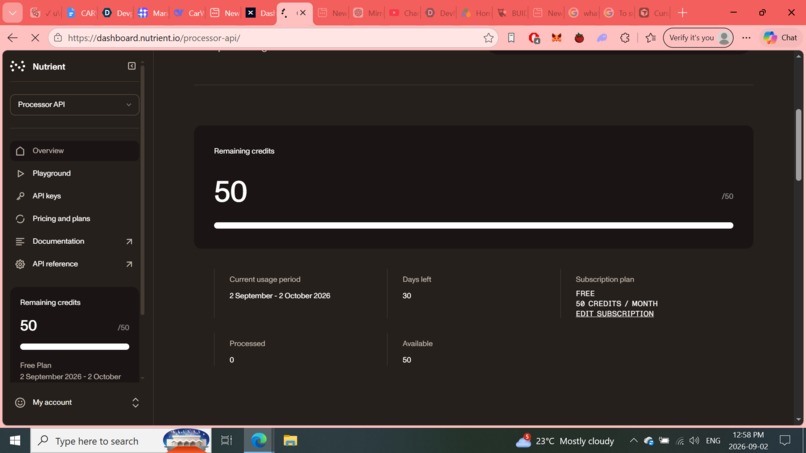
Task: Click the My account smiley icon
Action: [x=20, y=402]
